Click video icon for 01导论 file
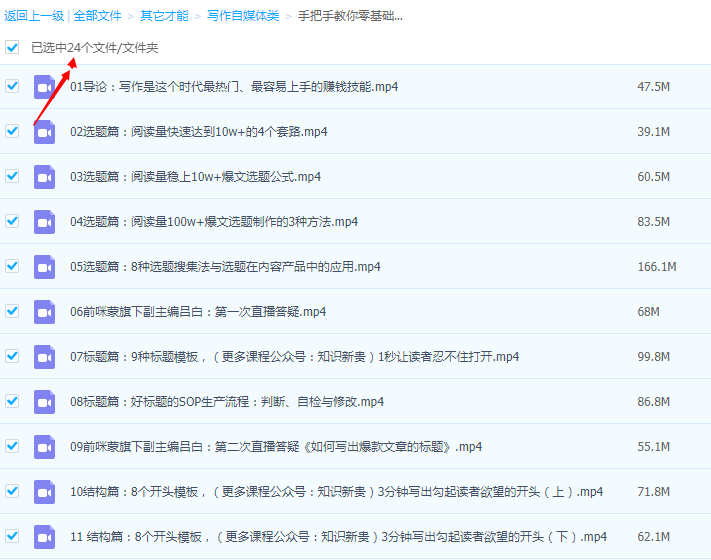 [x=44, y=87]
